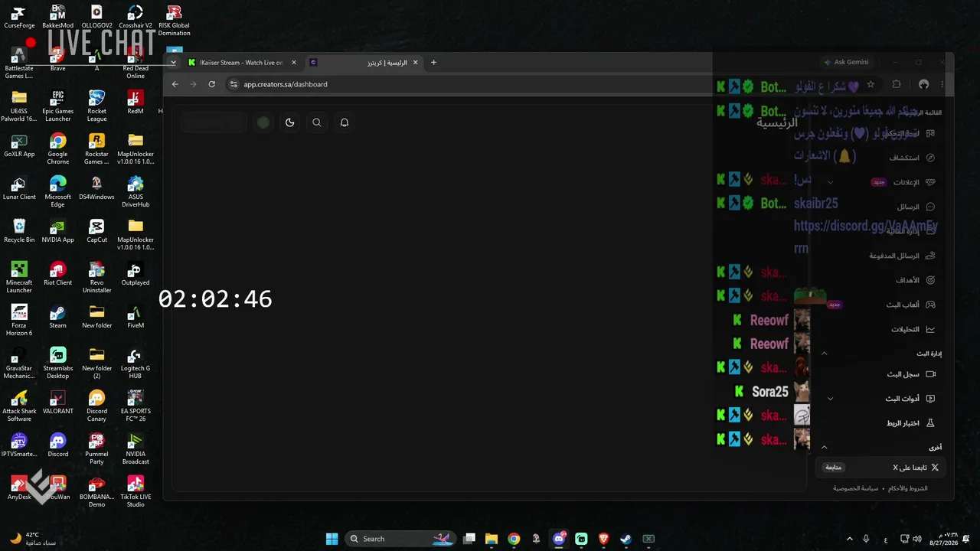Open the CapCut desktop icon
The image size is (980, 551).
coord(96,230)
